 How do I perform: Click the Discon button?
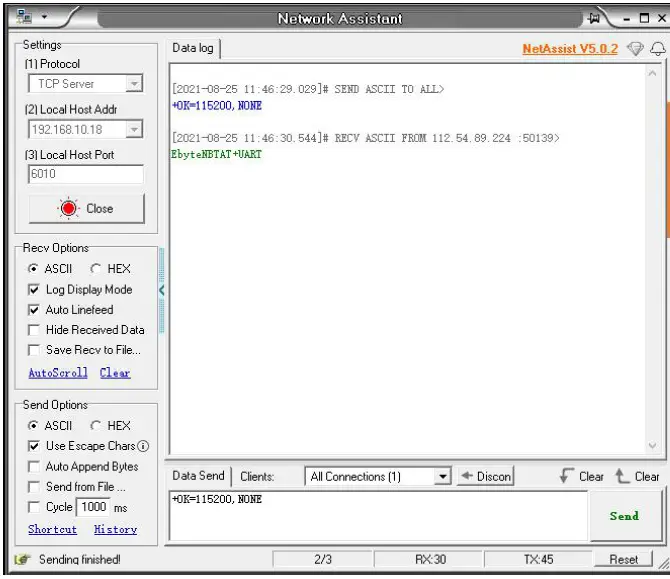486,476
